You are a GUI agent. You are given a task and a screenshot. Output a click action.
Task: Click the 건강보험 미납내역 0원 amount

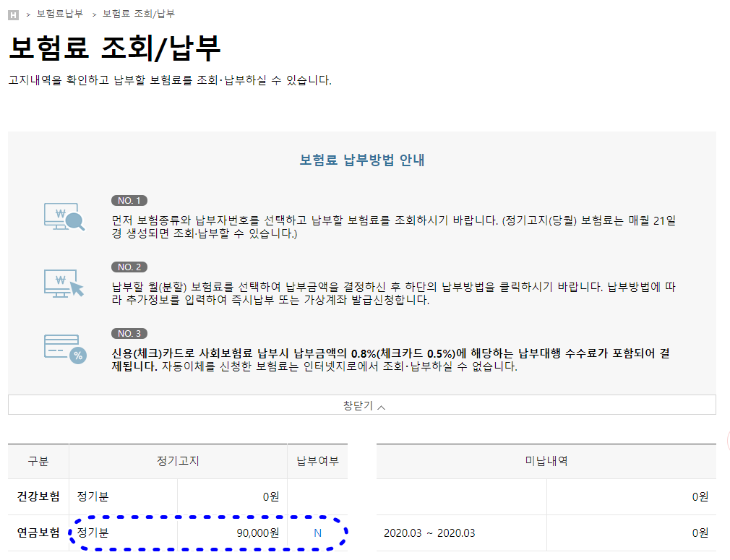coord(700,497)
